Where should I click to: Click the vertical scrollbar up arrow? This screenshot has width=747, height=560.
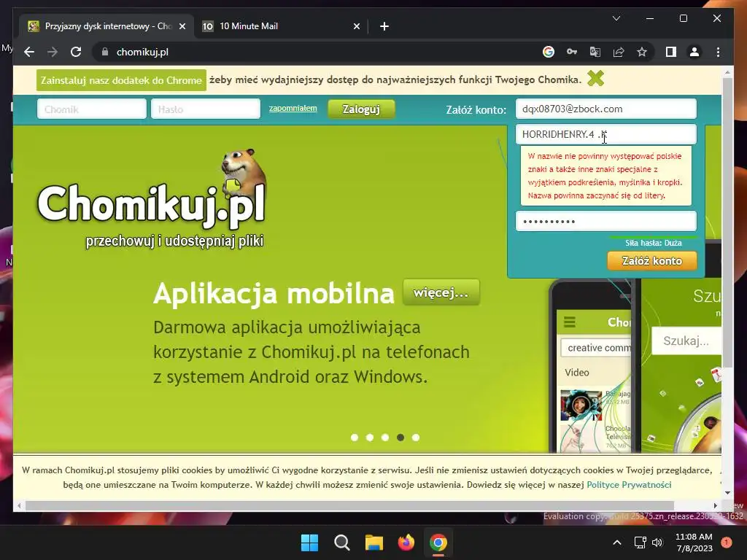coord(727,73)
